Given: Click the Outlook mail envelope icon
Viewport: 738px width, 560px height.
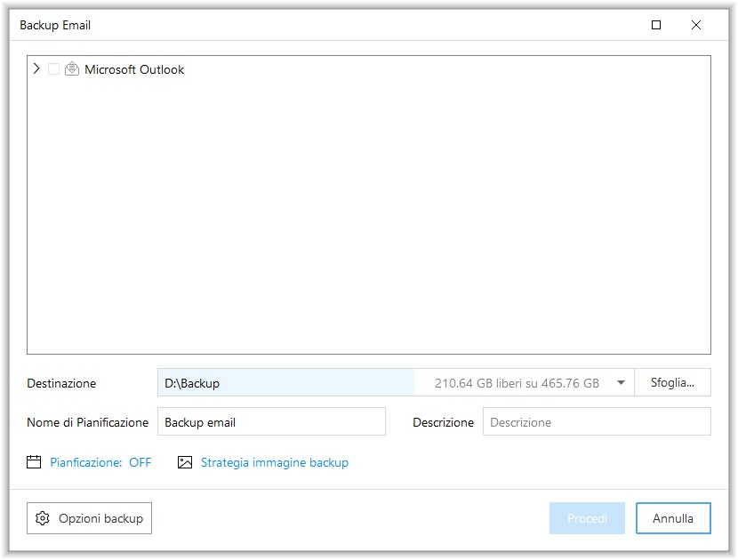Looking at the screenshot, I should pos(72,69).
